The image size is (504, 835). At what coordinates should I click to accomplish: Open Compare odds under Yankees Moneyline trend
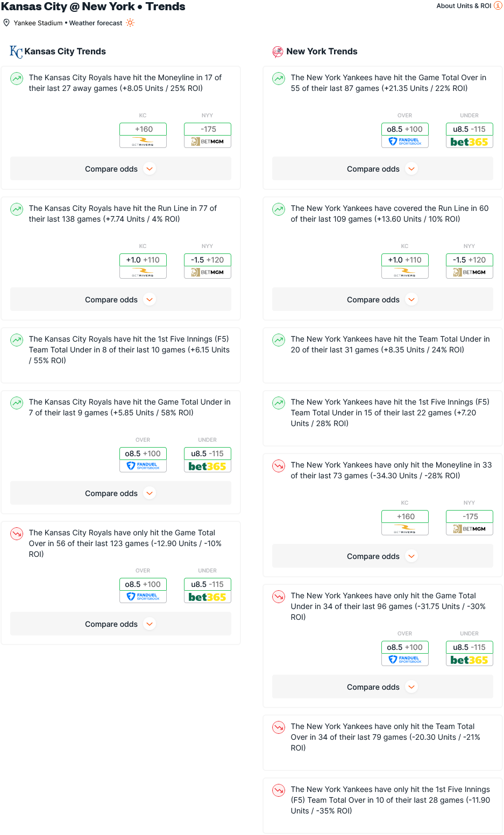(x=382, y=556)
